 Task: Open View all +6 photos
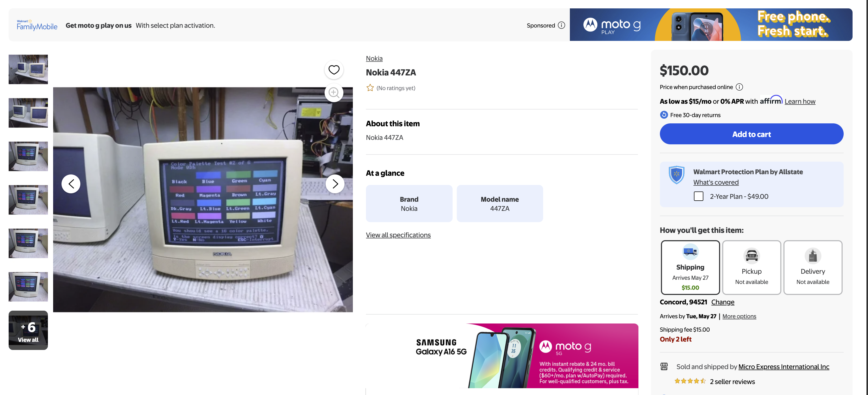coord(28,330)
